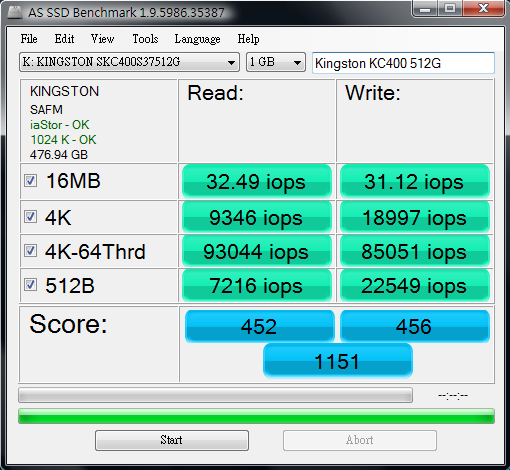Image resolution: width=510 pixels, height=470 pixels.
Task: Click the 4K-64Thrd write result 85051 iops
Action: [415, 251]
